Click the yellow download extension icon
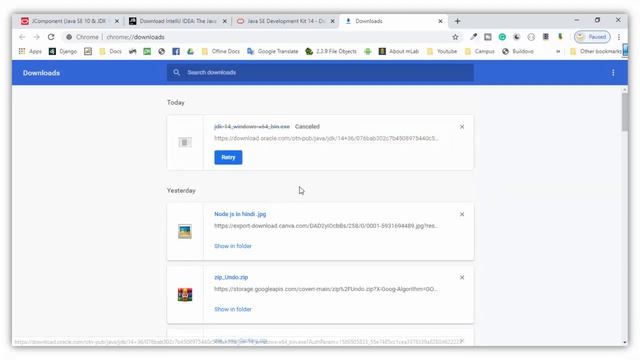The height and width of the screenshot is (360, 640). pyautogui.click(x=560, y=37)
